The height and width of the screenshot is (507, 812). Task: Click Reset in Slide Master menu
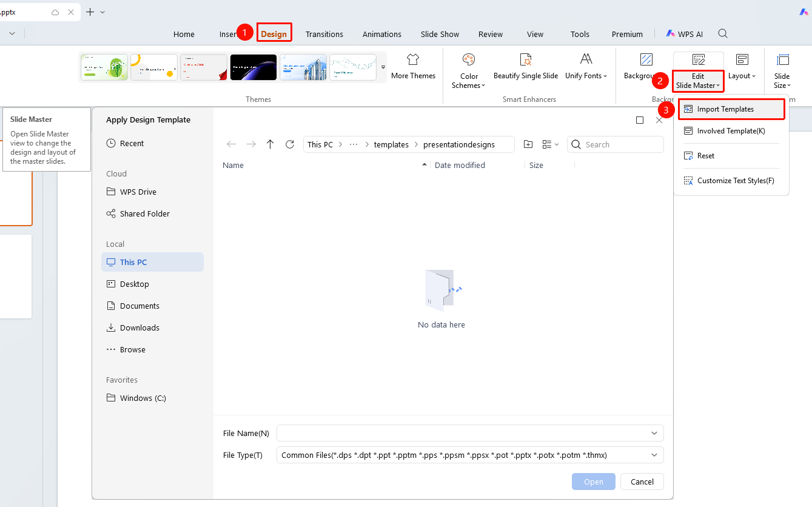731,156
